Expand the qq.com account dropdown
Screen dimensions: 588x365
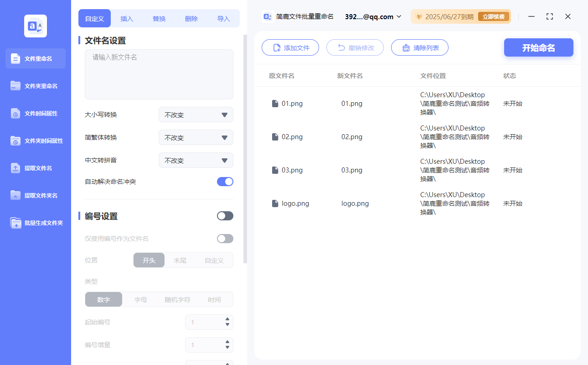click(400, 16)
